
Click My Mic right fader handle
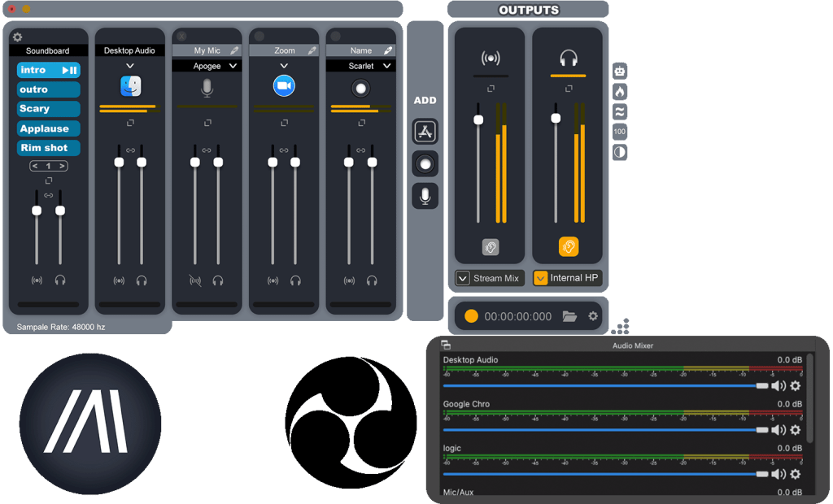point(218,162)
